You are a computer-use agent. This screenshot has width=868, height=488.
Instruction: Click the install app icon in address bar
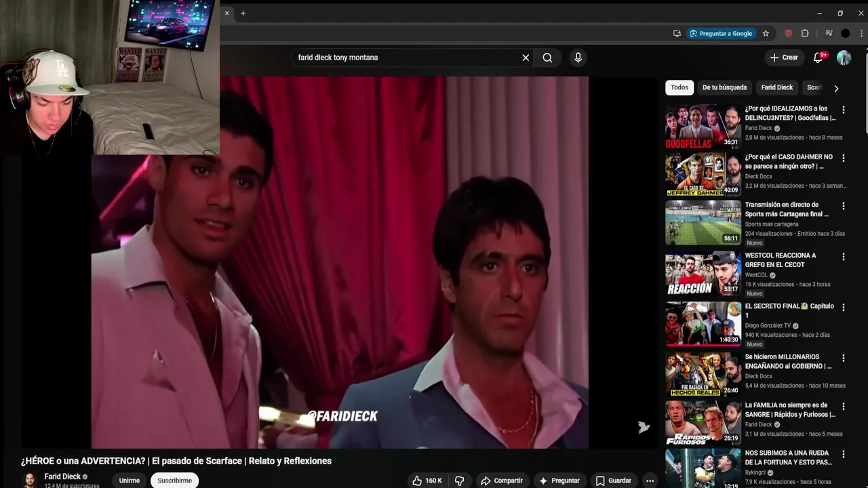677,33
